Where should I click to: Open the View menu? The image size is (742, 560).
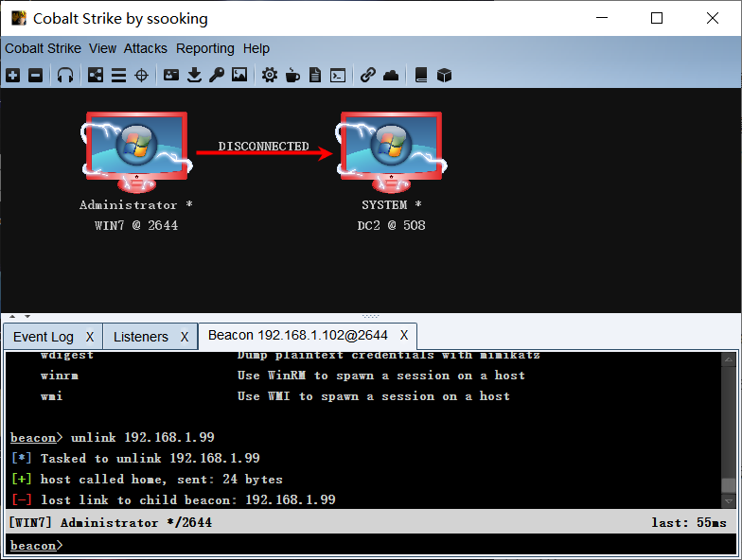[102, 48]
